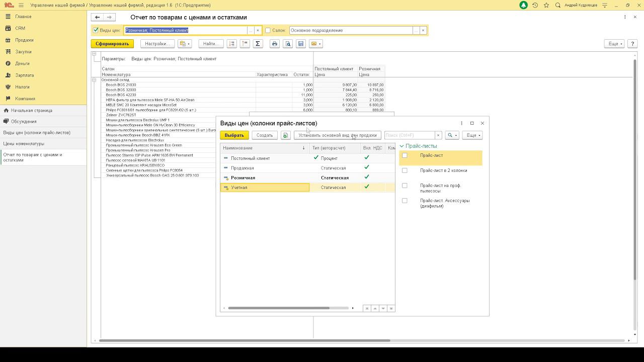This screenshot has height=362, width=644.
Task: Tick the 'Прайс-лист в 2 колонки' checkbox
Action: click(405, 170)
